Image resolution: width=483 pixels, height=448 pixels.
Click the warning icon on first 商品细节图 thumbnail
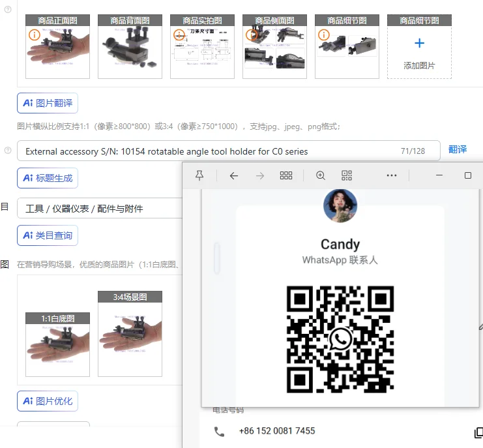[x=324, y=35]
